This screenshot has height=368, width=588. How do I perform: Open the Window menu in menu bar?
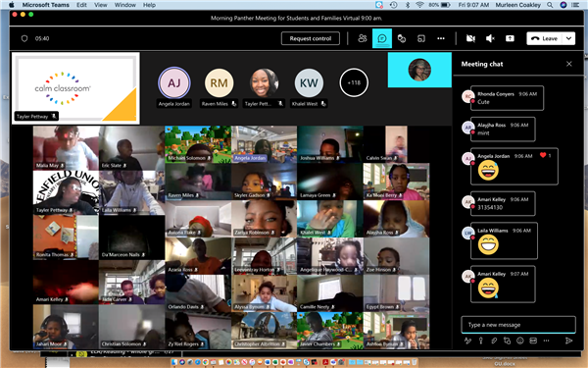tap(124, 5)
